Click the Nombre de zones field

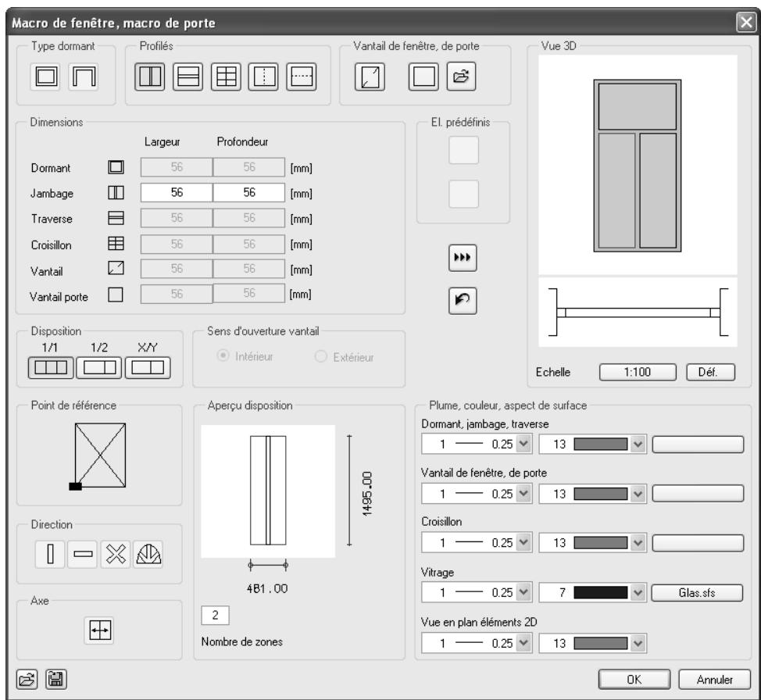click(x=215, y=616)
